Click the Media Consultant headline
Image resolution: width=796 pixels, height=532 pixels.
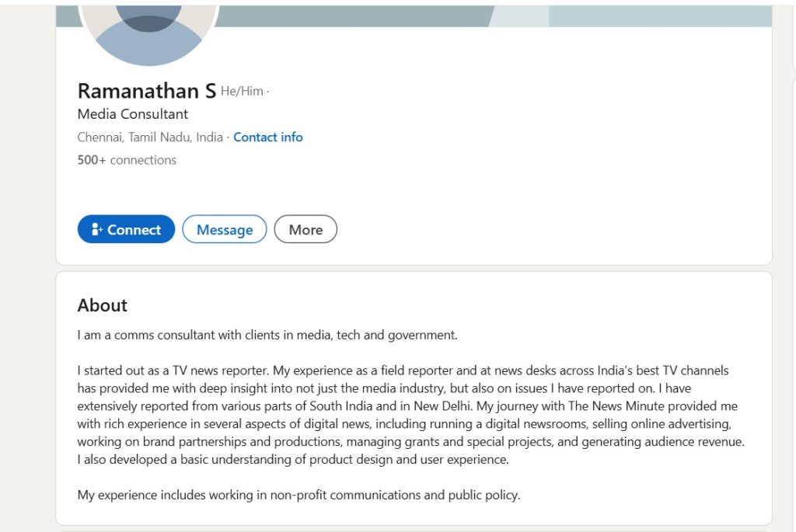pyautogui.click(x=133, y=114)
